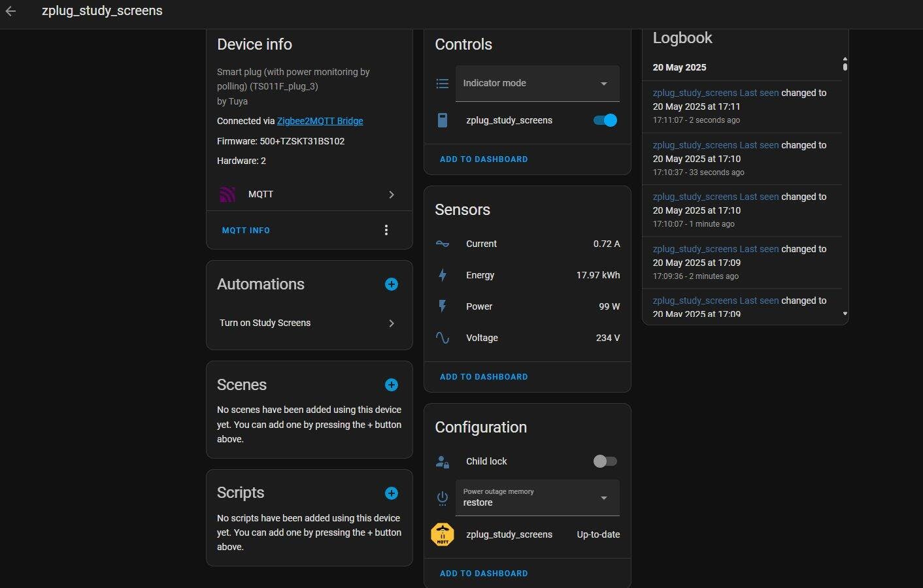Turn off the zplug_study_screens switch
The image size is (923, 588).
605,120
